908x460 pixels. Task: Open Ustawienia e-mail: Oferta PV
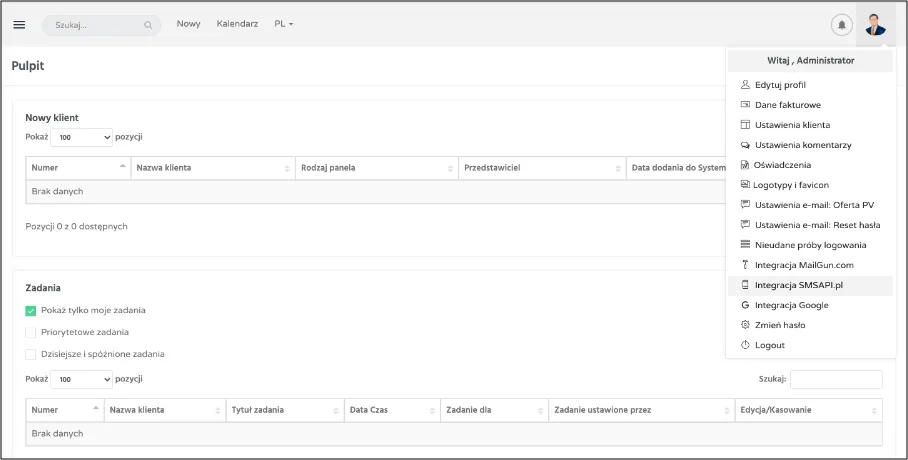pos(810,205)
